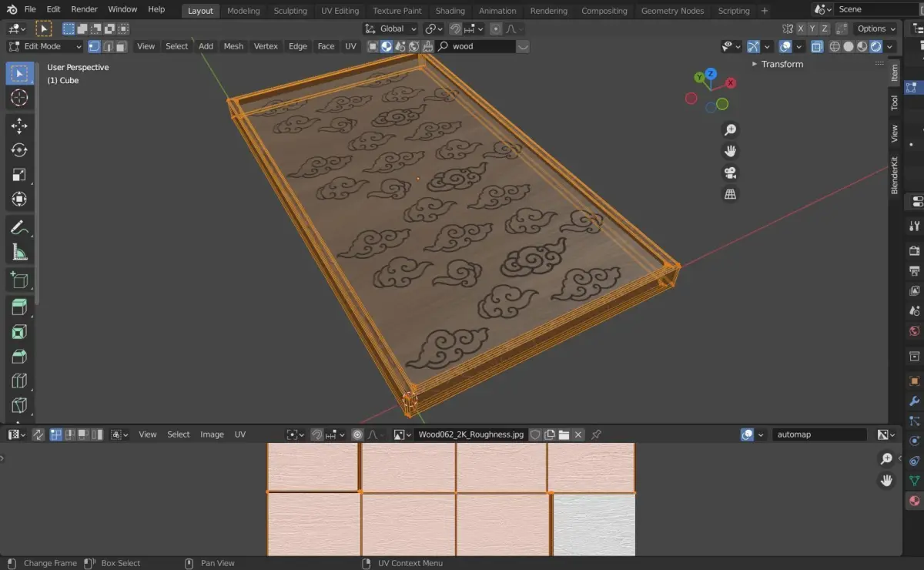Open viewport shading options dropdown arrow

[891, 46]
